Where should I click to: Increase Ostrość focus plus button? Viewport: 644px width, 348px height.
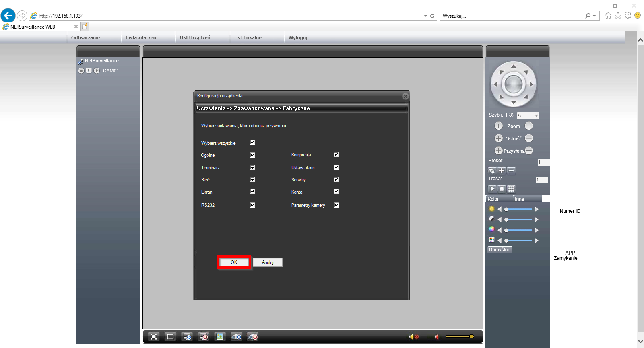point(498,138)
